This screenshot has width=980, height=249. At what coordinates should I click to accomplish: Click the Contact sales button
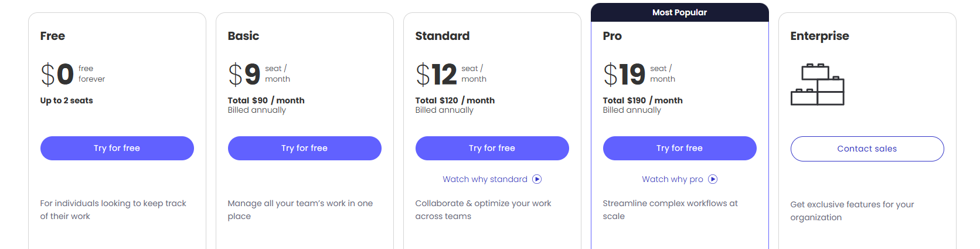[x=867, y=149]
